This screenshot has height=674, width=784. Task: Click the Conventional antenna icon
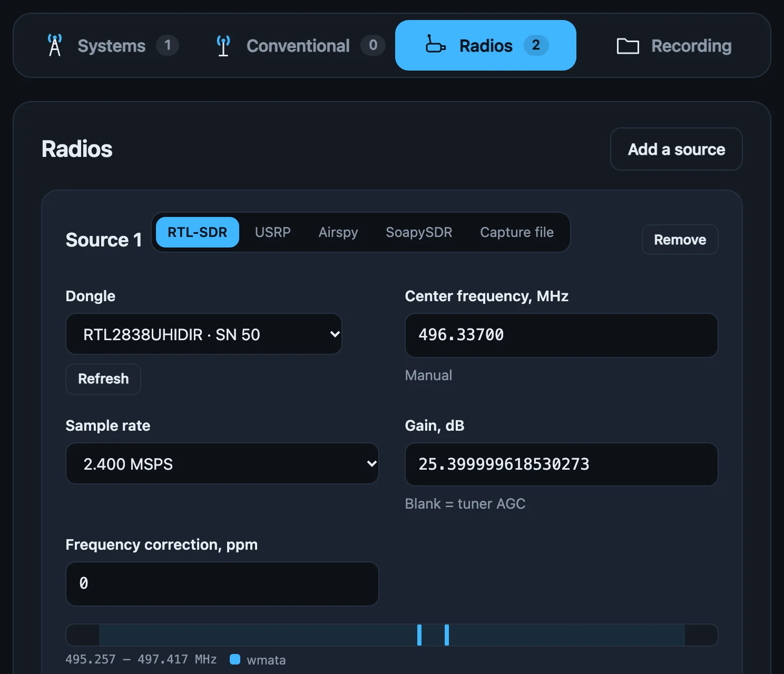click(x=223, y=46)
